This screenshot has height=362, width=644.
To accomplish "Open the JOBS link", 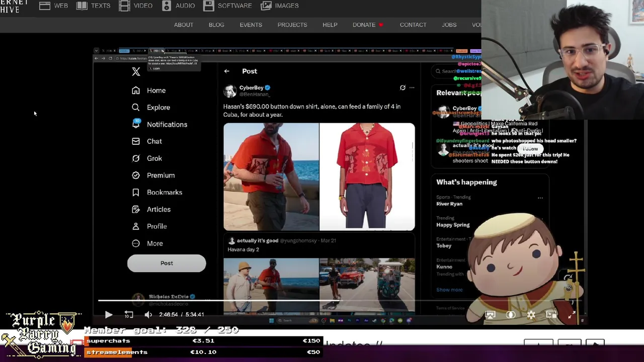I will (449, 25).
